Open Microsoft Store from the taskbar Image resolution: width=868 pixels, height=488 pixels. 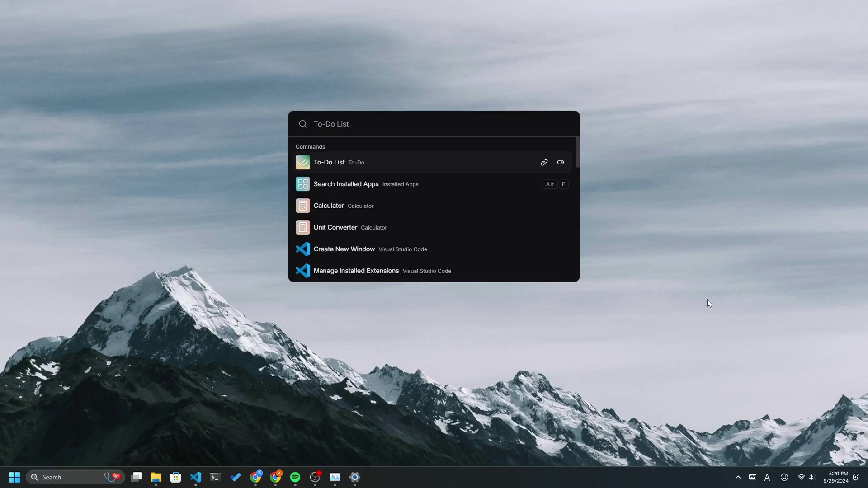click(x=176, y=477)
